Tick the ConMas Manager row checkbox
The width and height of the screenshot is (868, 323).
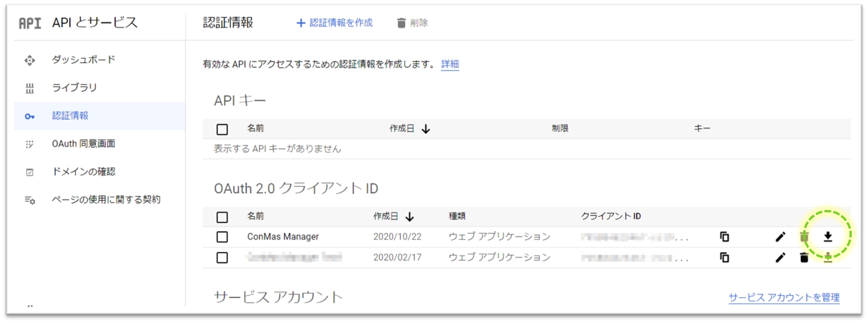click(222, 237)
